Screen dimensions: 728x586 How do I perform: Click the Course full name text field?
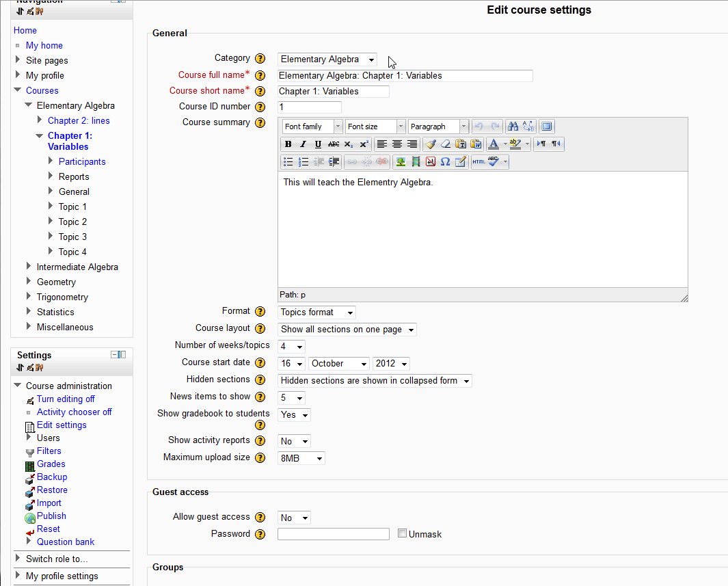pyautogui.click(x=405, y=76)
